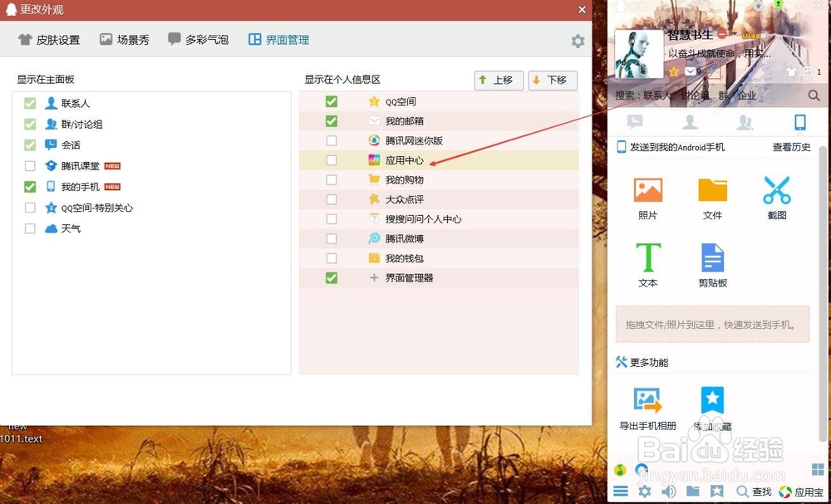Viewport: 831px width, 504px height.
Task: Enable the QQ空间-特别关心 checkbox
Action: coord(30,208)
